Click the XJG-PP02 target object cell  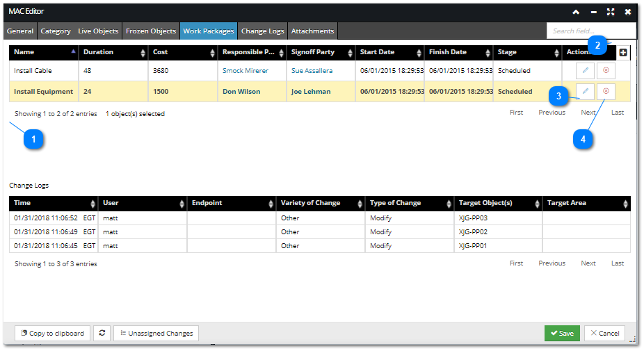[x=498, y=232]
